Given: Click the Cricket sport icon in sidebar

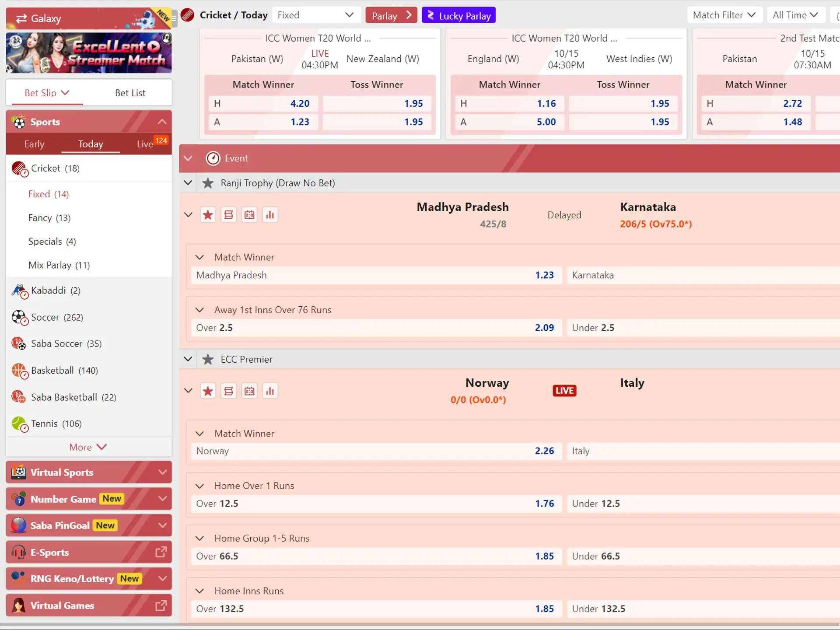Looking at the screenshot, I should coord(20,169).
